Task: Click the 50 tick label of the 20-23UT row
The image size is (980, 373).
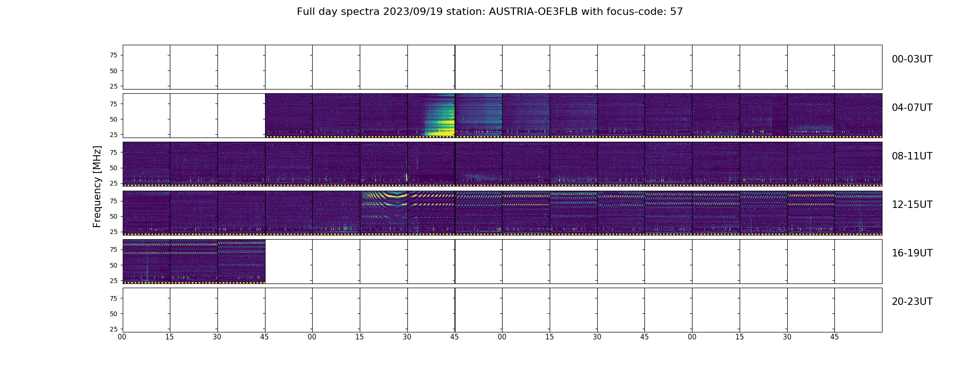Action: (113, 314)
